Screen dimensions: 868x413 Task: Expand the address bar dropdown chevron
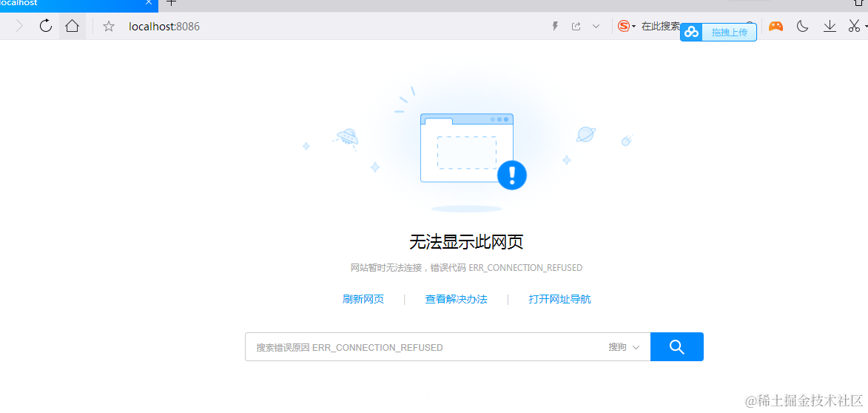tap(596, 26)
